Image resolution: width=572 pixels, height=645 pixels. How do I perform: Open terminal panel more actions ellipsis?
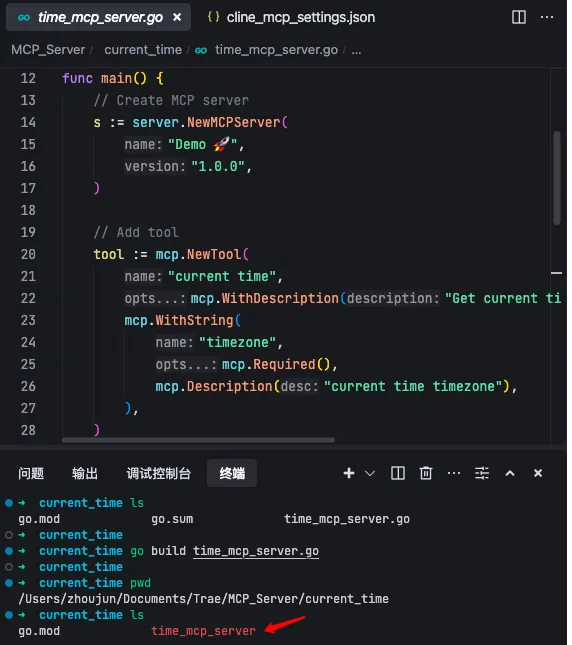tap(454, 473)
